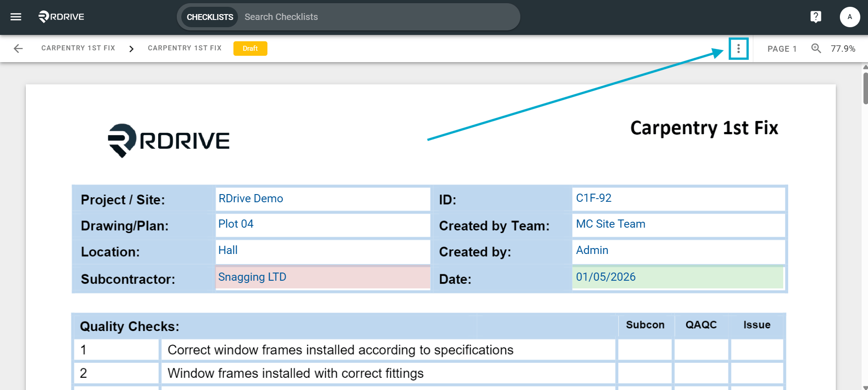This screenshot has width=868, height=390.
Task: Tick the QAQC cell for check 2
Action: coord(701,373)
